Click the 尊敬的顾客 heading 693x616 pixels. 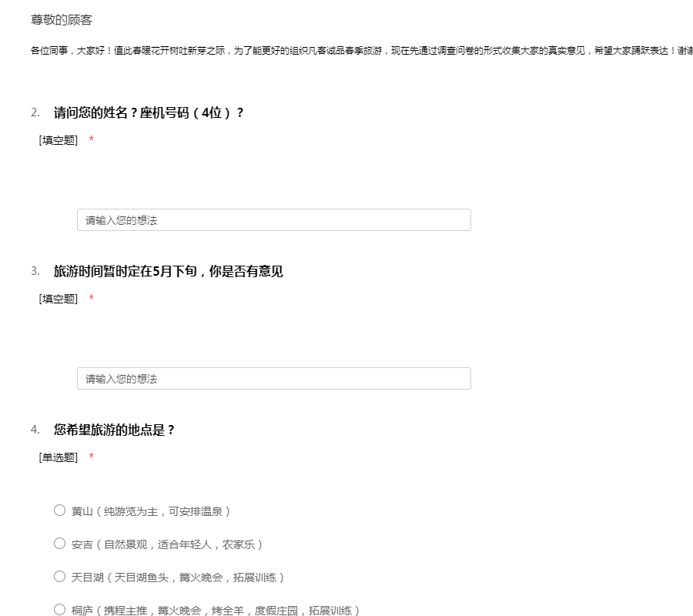pos(62,20)
